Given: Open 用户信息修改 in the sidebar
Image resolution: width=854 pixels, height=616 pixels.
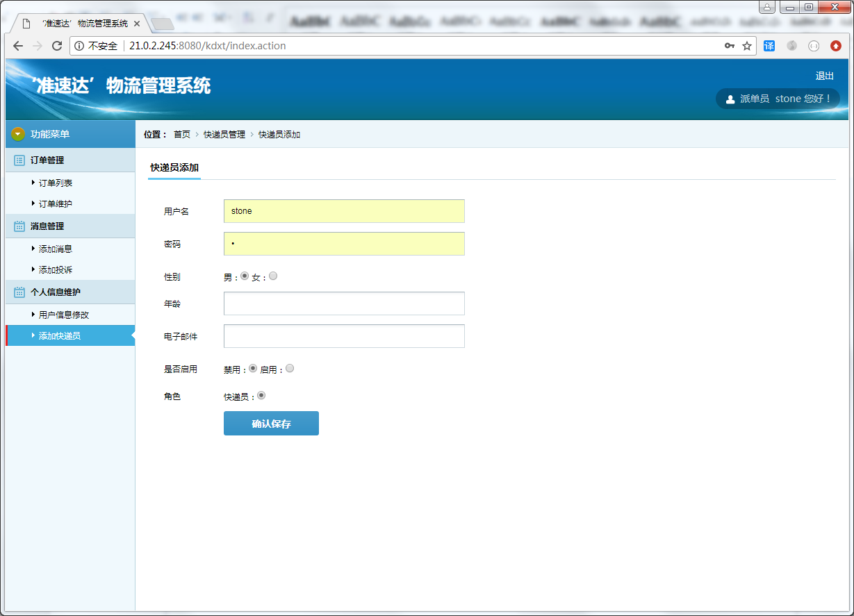Looking at the screenshot, I should [x=64, y=315].
